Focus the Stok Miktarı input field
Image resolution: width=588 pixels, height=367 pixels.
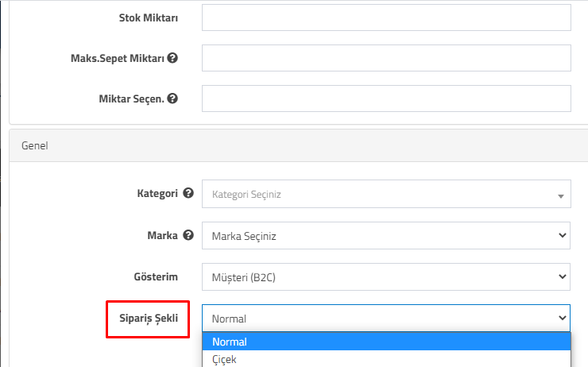386,17
